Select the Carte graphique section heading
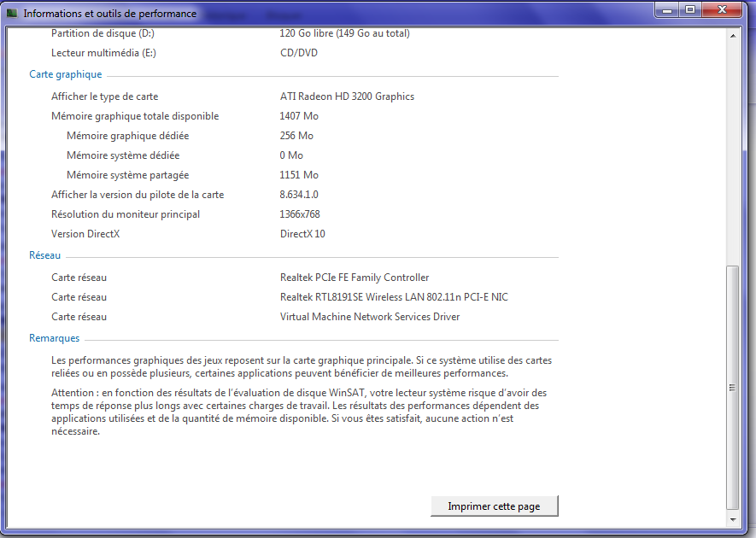756x538 pixels. pos(66,74)
